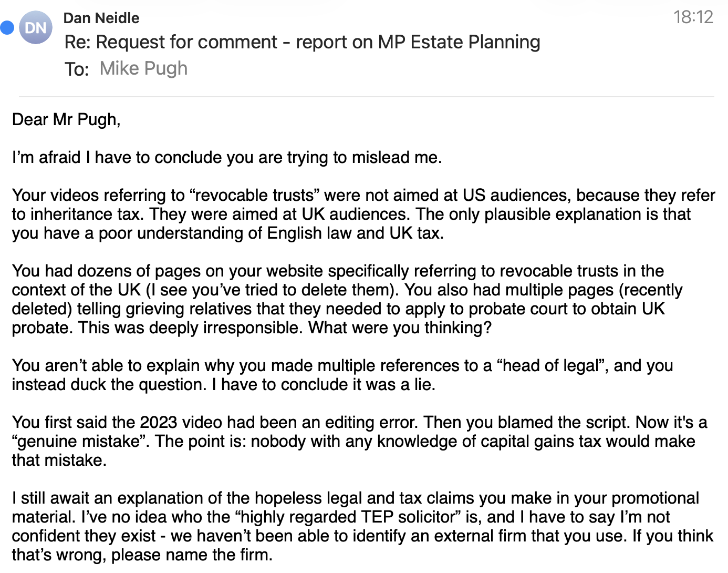Click the blue unread indicator dot
The height and width of the screenshot is (573, 728).
coord(7,27)
